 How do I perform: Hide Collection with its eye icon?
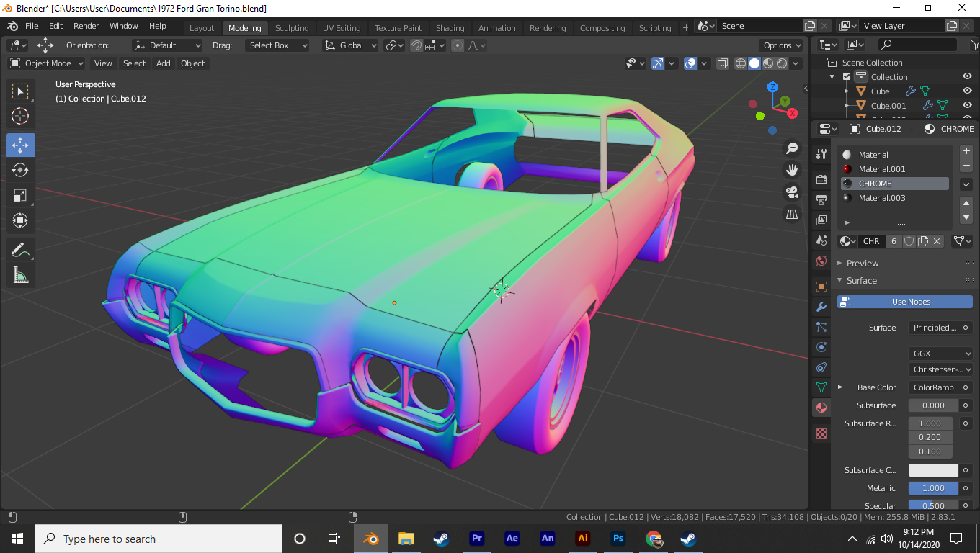[968, 77]
